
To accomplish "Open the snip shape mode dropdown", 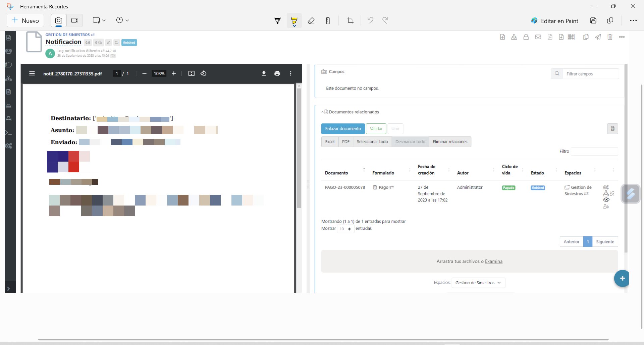I will point(99,20).
